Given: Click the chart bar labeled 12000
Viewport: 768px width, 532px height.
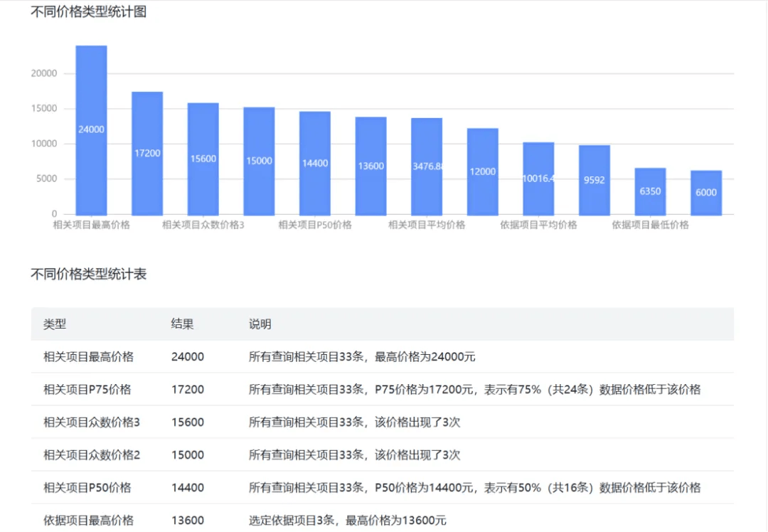Looking at the screenshot, I should [x=482, y=171].
